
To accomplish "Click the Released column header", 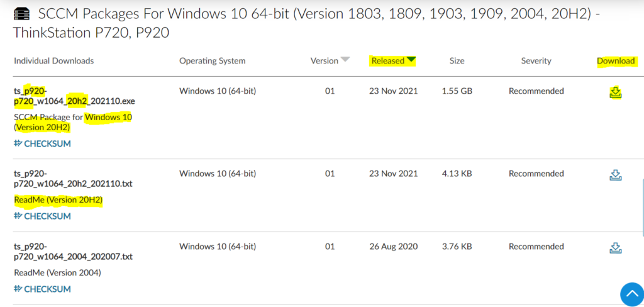I will pyautogui.click(x=388, y=61).
